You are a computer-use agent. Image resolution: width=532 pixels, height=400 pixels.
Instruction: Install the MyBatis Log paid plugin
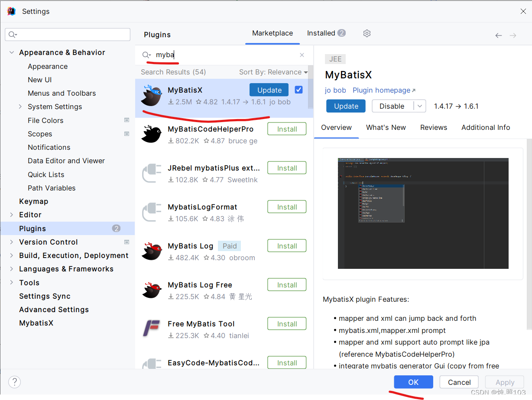(x=287, y=246)
